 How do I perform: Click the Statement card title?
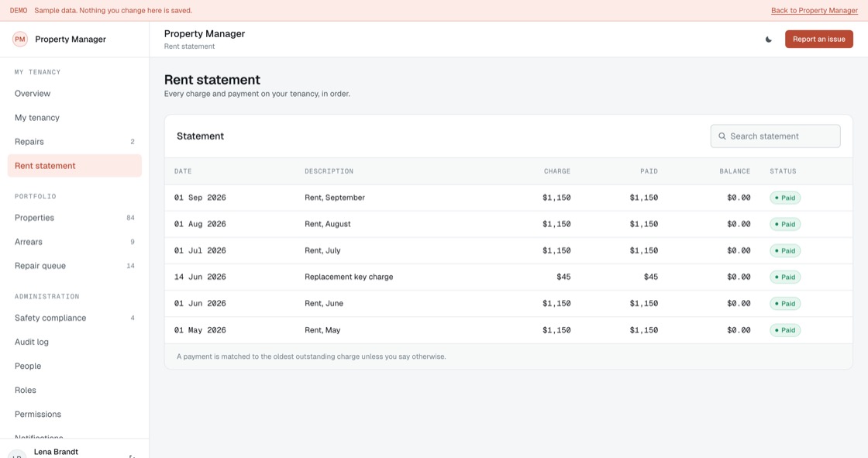[200, 136]
